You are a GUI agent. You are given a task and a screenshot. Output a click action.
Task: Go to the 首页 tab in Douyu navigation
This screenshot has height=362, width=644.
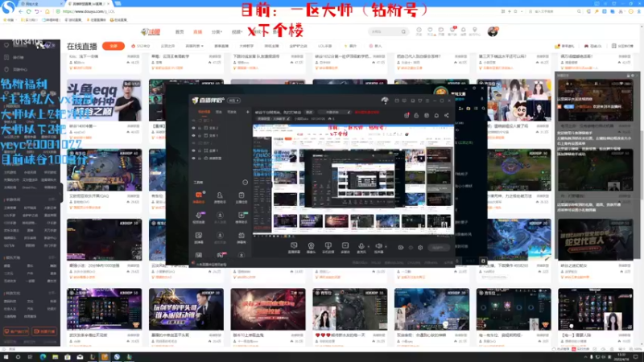tap(180, 31)
